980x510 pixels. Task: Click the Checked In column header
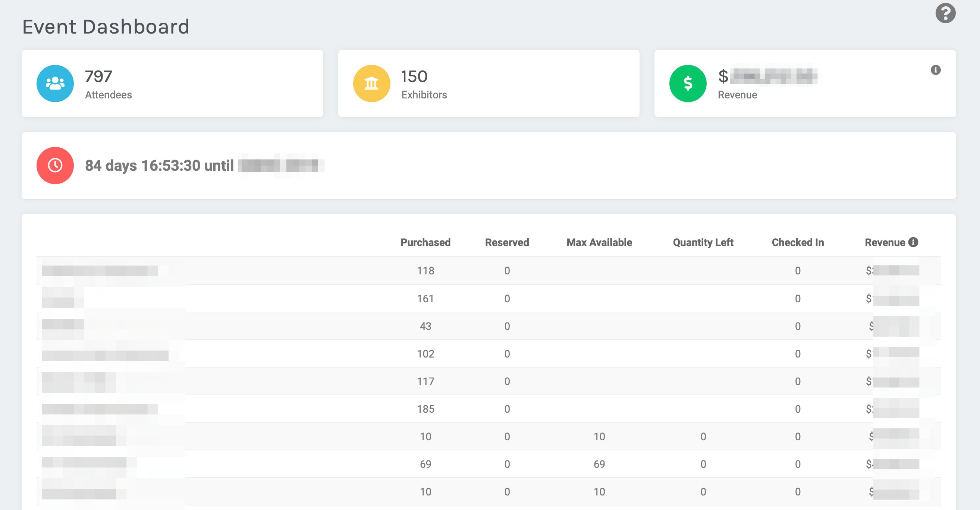(797, 242)
